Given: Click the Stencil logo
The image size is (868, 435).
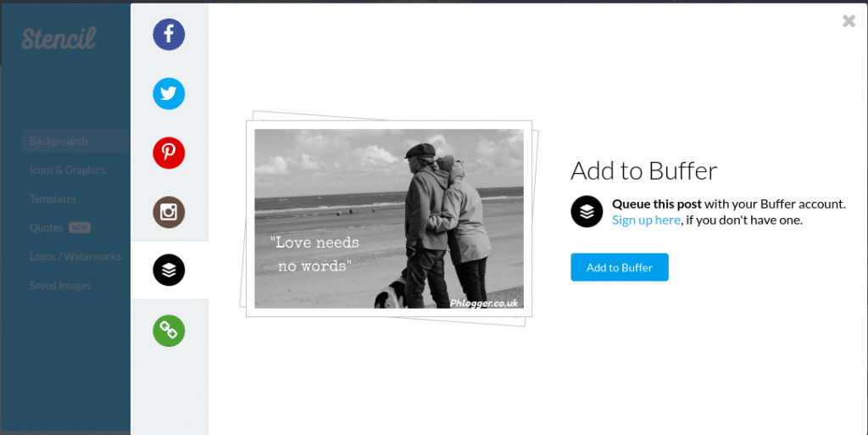Looking at the screenshot, I should tap(58, 38).
